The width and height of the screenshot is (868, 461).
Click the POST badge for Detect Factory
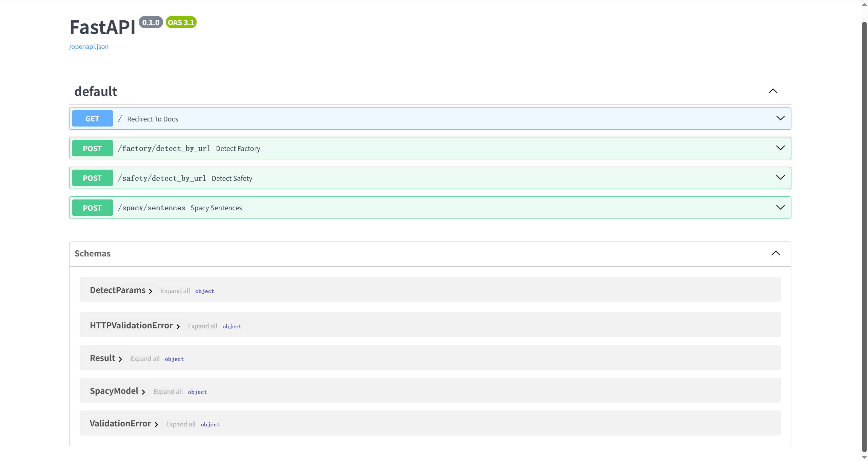pos(92,148)
